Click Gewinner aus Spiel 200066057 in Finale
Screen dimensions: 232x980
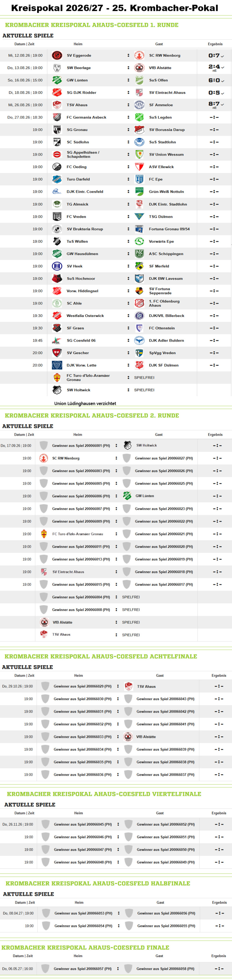(82, 969)
